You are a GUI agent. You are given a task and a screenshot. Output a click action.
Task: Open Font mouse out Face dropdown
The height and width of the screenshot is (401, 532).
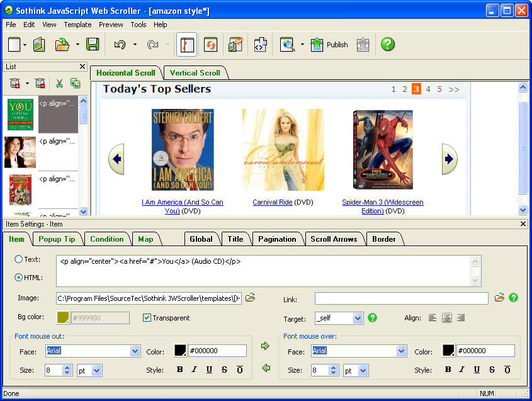pos(135,351)
